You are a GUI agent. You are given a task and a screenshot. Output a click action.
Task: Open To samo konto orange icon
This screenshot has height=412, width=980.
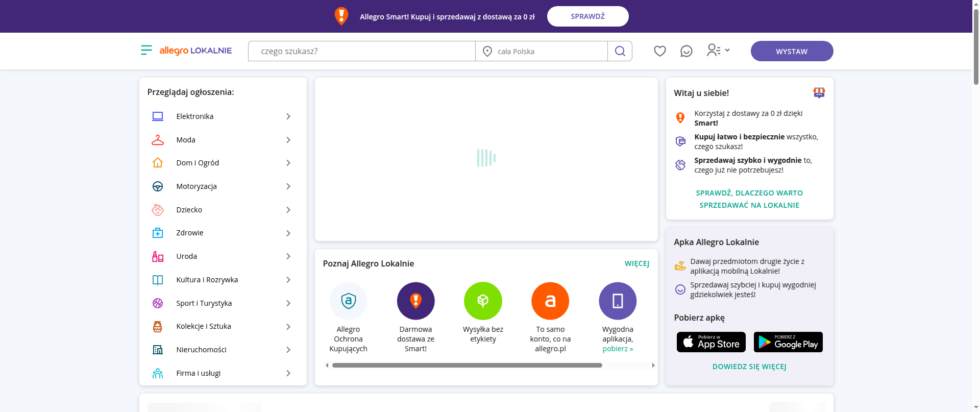coord(550,301)
